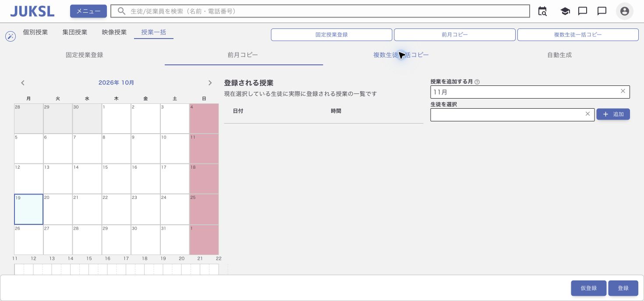Focus the student/employee search box
This screenshot has width=644, height=301.
tap(320, 11)
